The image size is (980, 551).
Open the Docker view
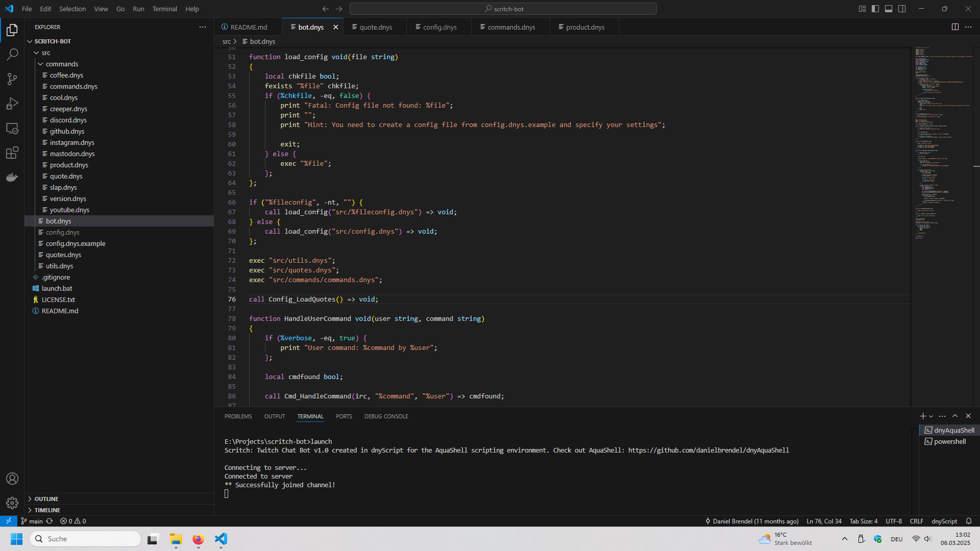click(12, 177)
